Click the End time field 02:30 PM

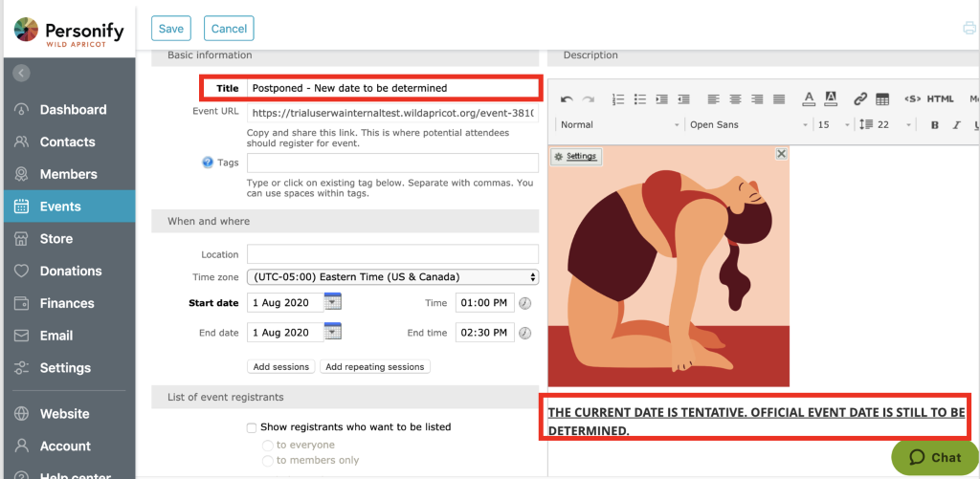point(485,333)
